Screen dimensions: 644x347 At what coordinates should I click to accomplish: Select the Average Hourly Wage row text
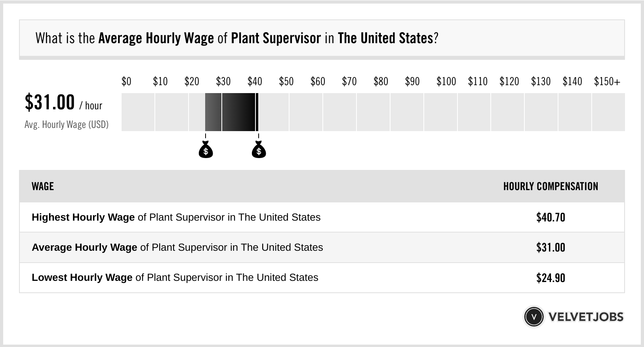[x=177, y=248]
